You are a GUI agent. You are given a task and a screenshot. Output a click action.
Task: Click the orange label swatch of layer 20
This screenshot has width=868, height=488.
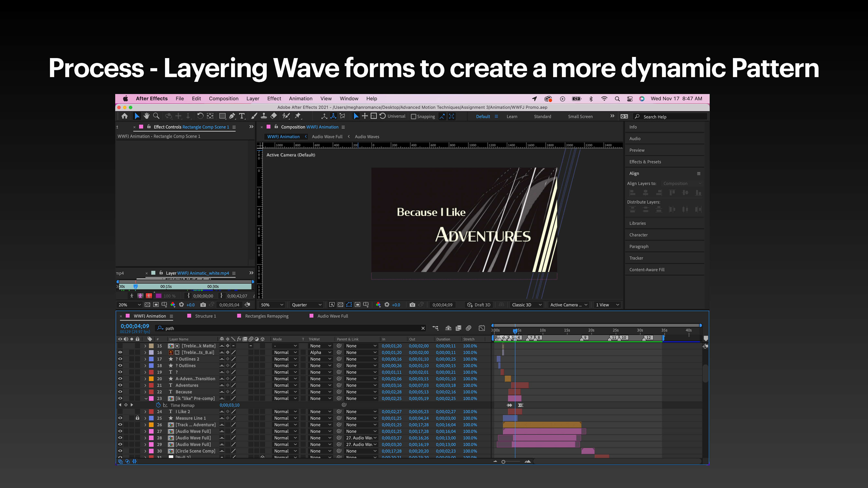click(152, 379)
